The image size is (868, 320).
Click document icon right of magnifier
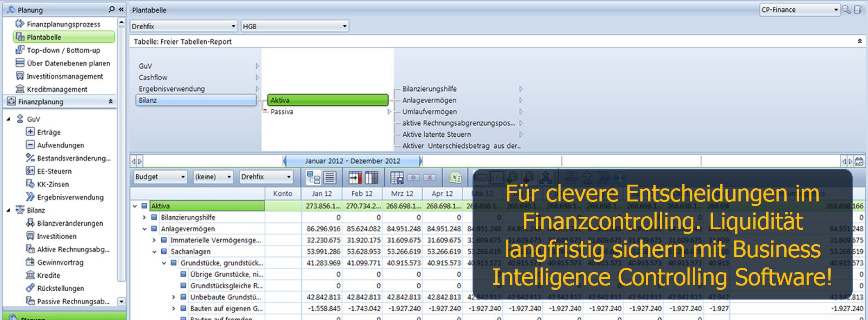(858, 9)
